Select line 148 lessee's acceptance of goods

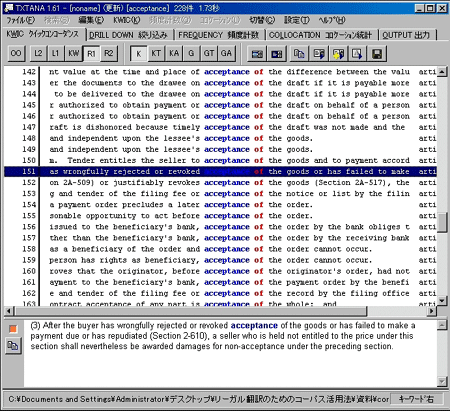(x=221, y=138)
